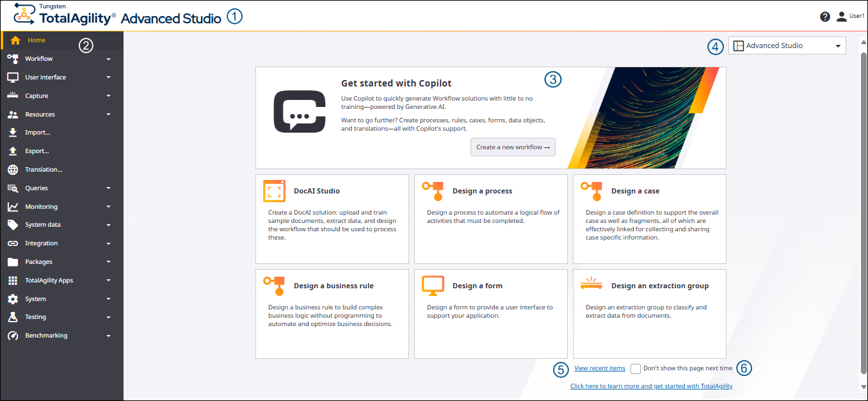Click the Workflow sidebar icon
Screen dimensions: 868x401
click(13, 59)
